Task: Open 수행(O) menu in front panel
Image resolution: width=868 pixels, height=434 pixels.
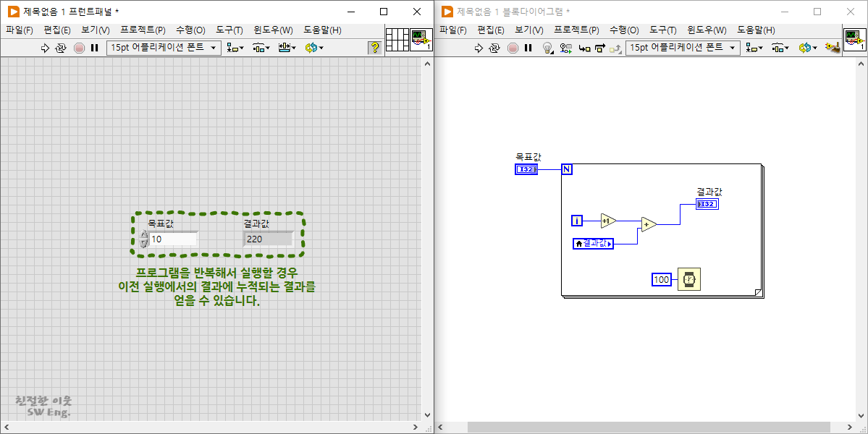Action: coord(190,30)
